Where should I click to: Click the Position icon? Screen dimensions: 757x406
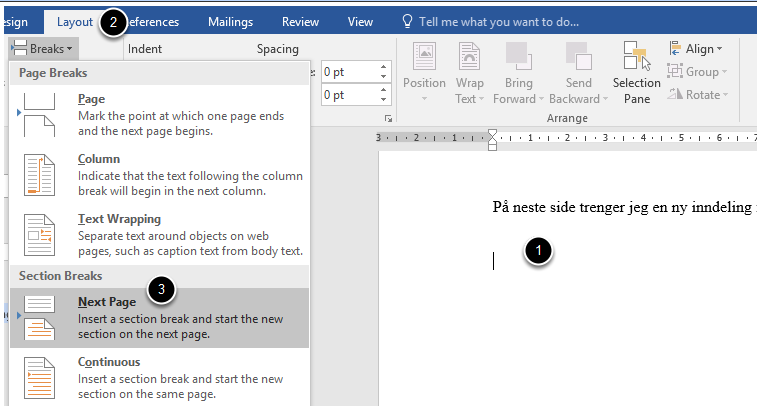coord(424,57)
